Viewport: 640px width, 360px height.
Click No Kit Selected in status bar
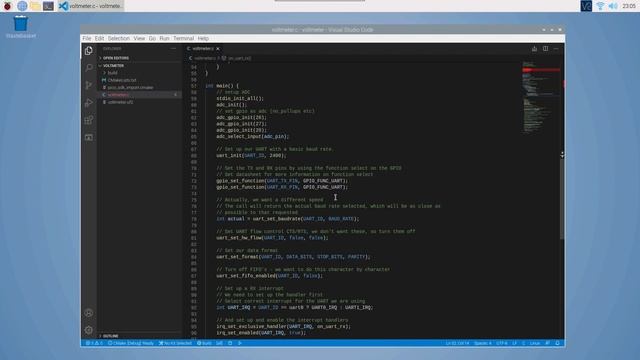point(175,343)
